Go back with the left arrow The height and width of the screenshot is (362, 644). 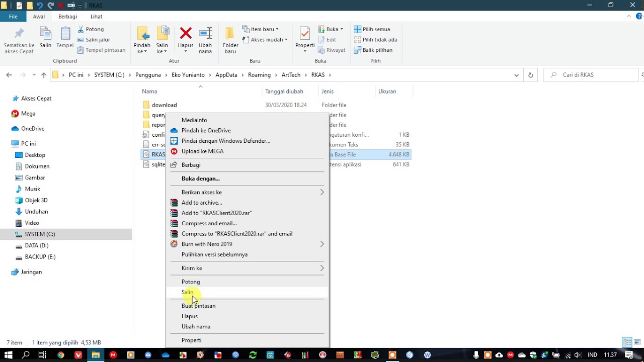point(9,75)
